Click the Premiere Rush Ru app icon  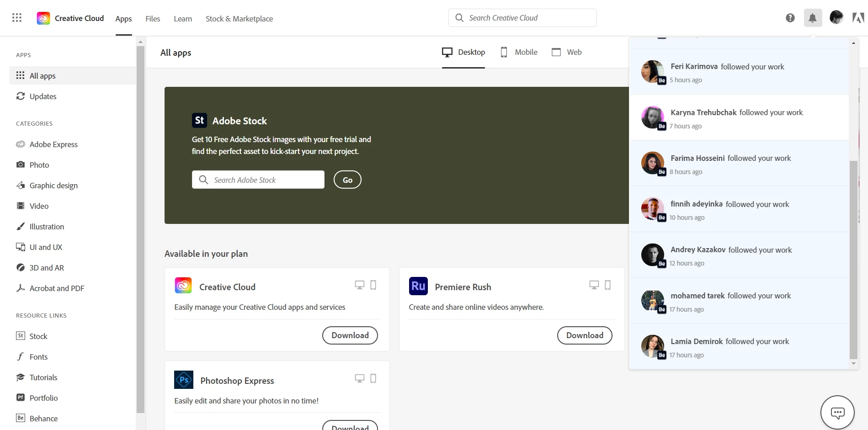[418, 286]
